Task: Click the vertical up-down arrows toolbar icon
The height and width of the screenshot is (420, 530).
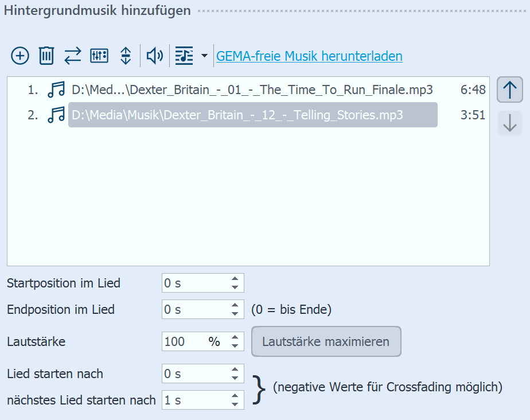Action: click(126, 56)
